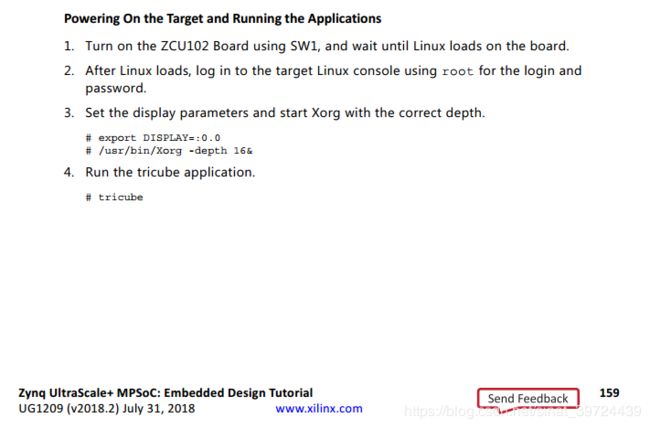Click the '/usr/bin/Xorg -depth 16&' code line
The width and height of the screenshot is (650, 428).
pyautogui.click(x=169, y=151)
